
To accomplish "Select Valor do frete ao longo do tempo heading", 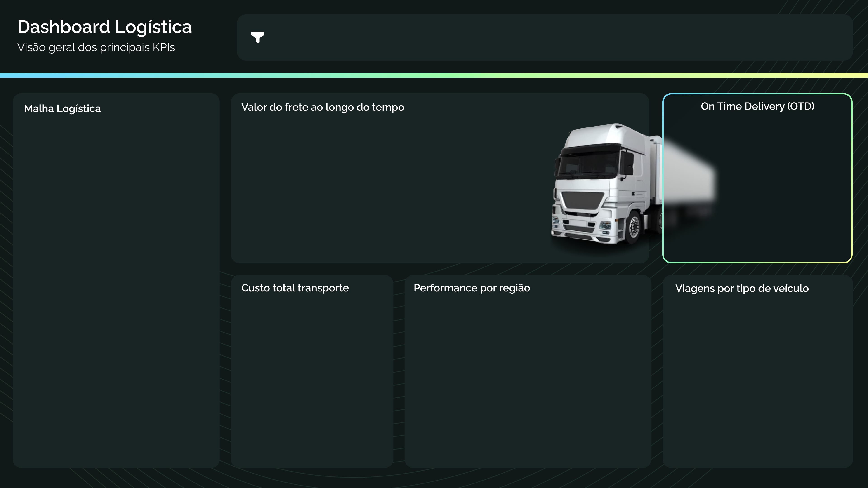I will tap(323, 107).
